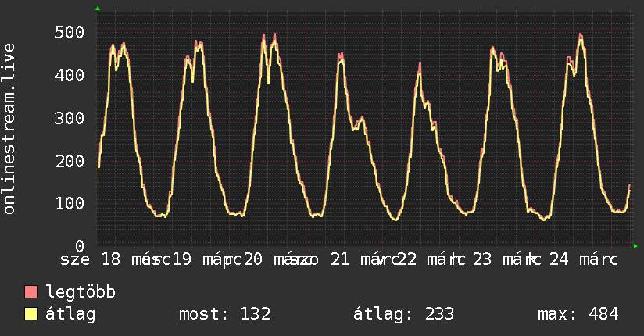Click the 'sze 18' date label
Screen dimensions: 644x336
pos(91,259)
